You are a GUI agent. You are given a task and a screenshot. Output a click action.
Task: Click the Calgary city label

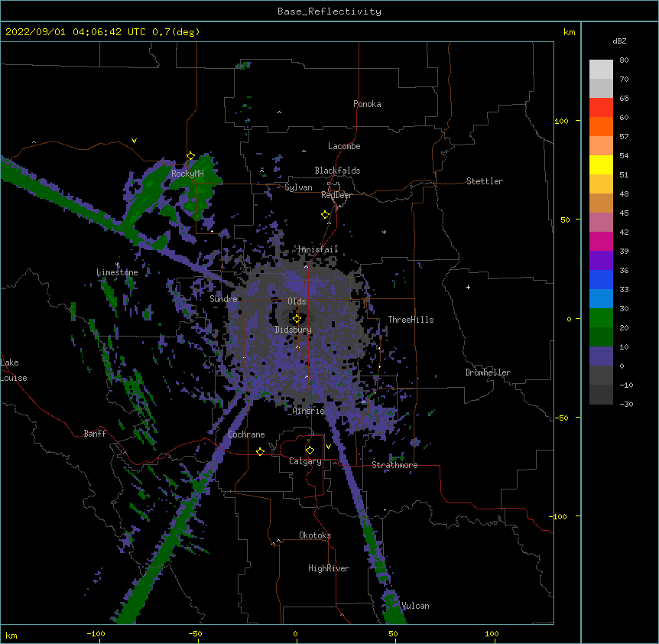click(x=305, y=461)
